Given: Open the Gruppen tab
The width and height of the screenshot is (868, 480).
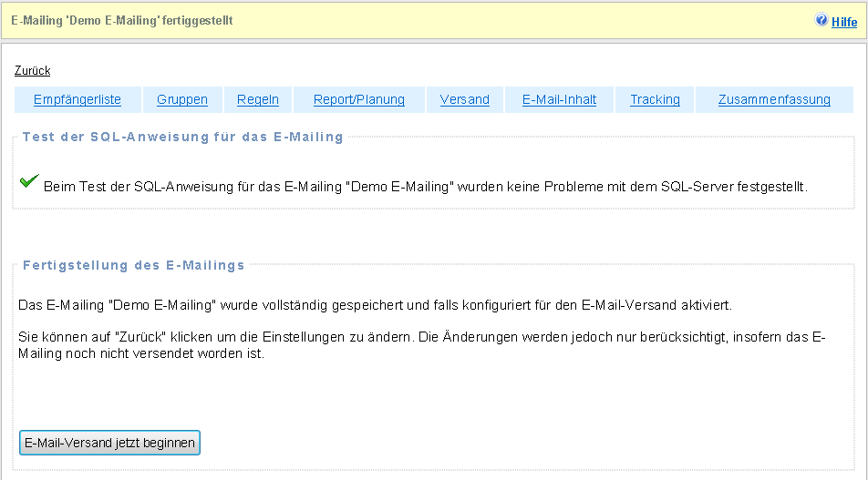Looking at the screenshot, I should point(182,100).
